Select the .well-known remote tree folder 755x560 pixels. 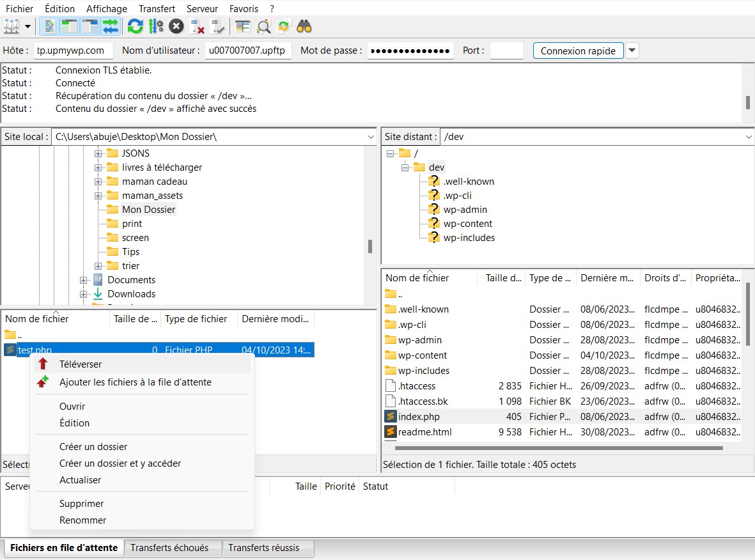[x=469, y=182]
